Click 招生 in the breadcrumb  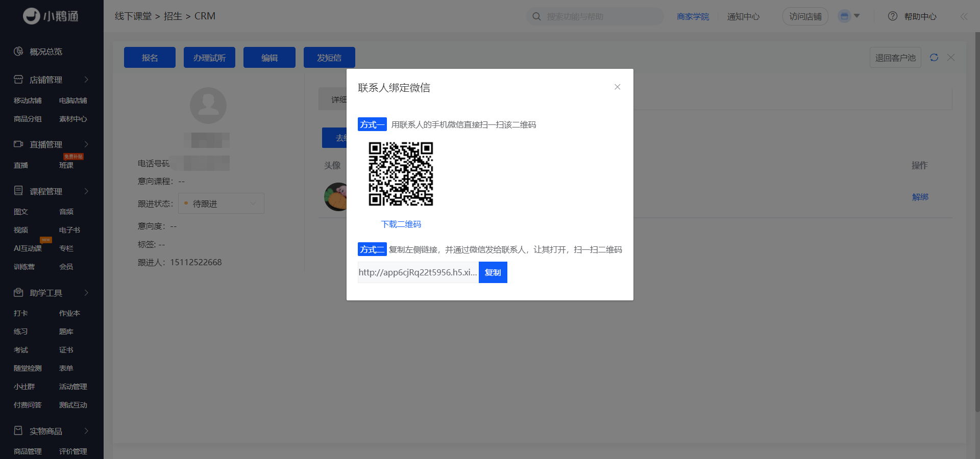click(173, 16)
